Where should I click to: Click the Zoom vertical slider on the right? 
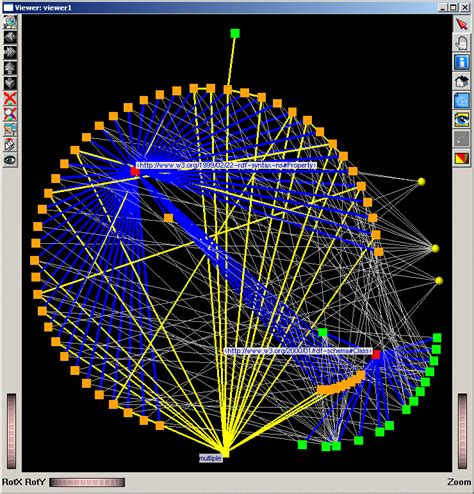click(462, 431)
